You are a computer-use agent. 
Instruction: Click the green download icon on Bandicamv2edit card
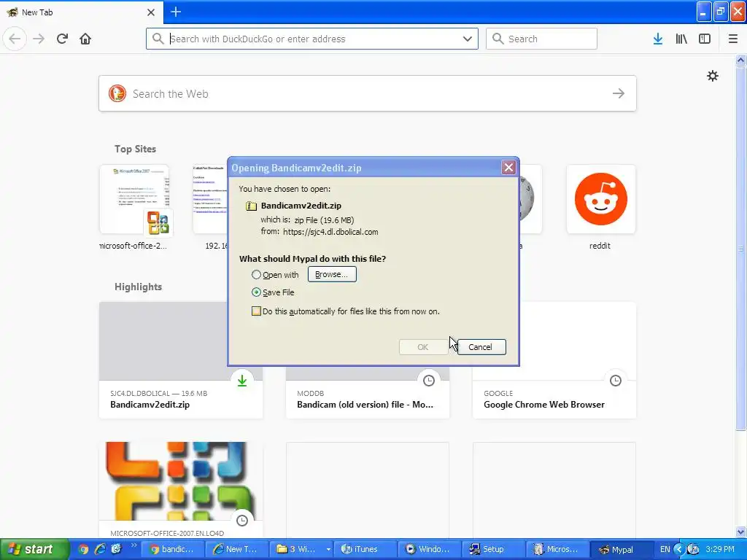click(x=242, y=381)
